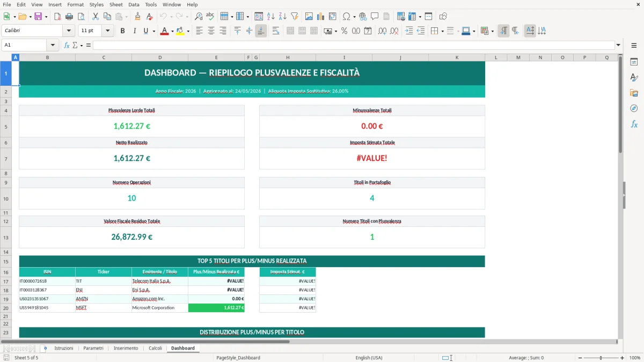Toggle Align Bottom vertical alignment
644x362 pixels.
click(x=261, y=31)
